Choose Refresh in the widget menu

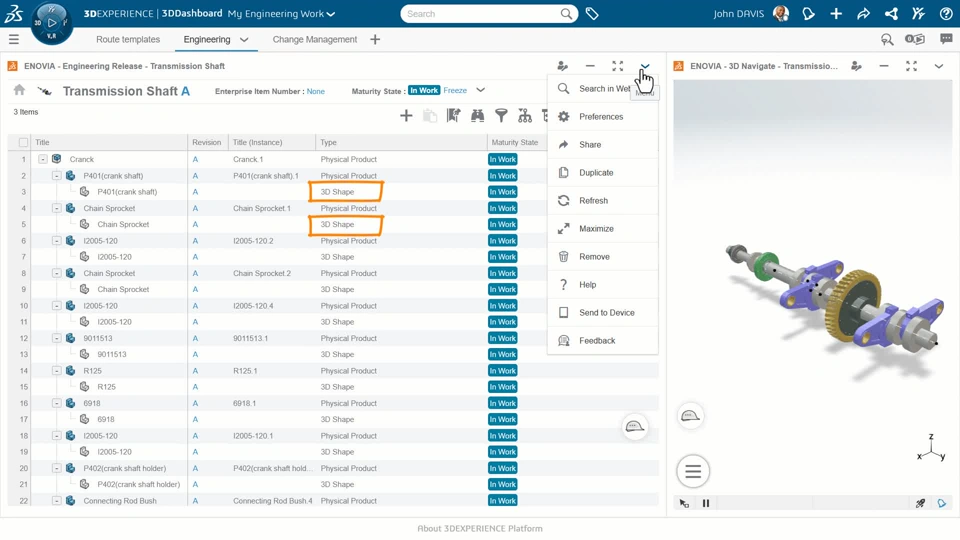click(603, 201)
